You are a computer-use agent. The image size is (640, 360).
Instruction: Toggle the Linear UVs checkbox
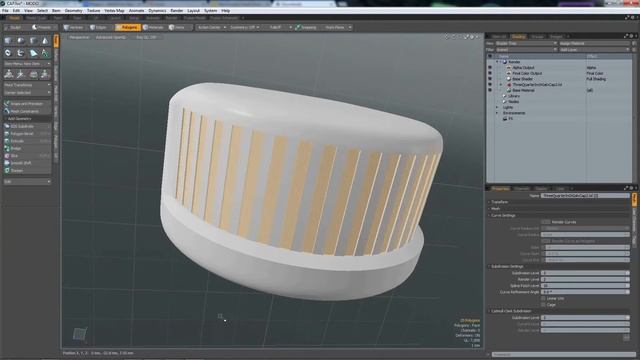tap(543, 298)
